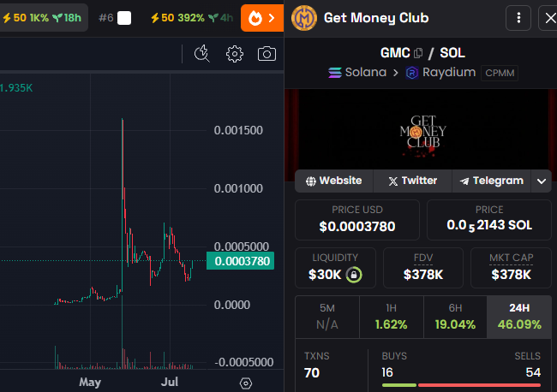Click the current price label 0.0003780
The width and height of the screenshot is (557, 392).
tap(241, 261)
